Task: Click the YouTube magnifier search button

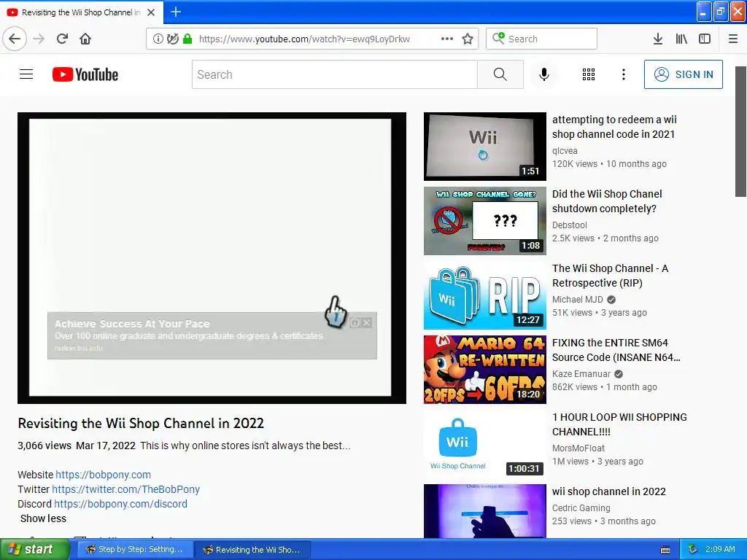Action: 500,74
